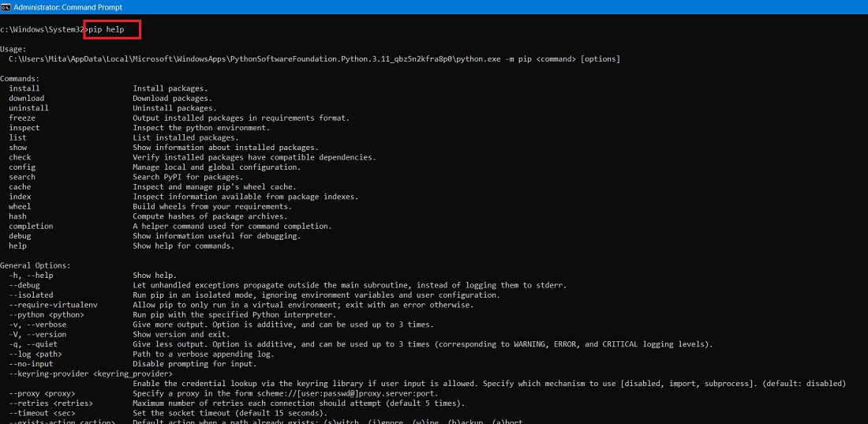Click the 'completion' command name
Image resolution: width=868 pixels, height=424 pixels.
pos(31,226)
